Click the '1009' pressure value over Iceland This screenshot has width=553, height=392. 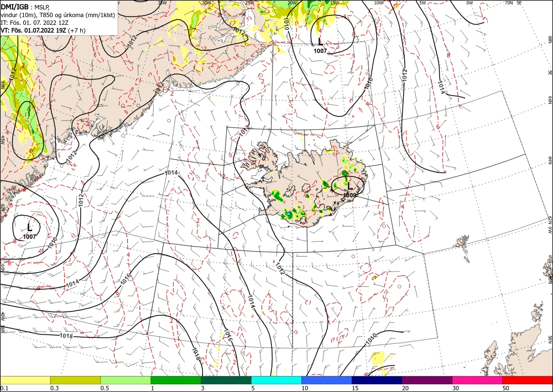pos(349,195)
